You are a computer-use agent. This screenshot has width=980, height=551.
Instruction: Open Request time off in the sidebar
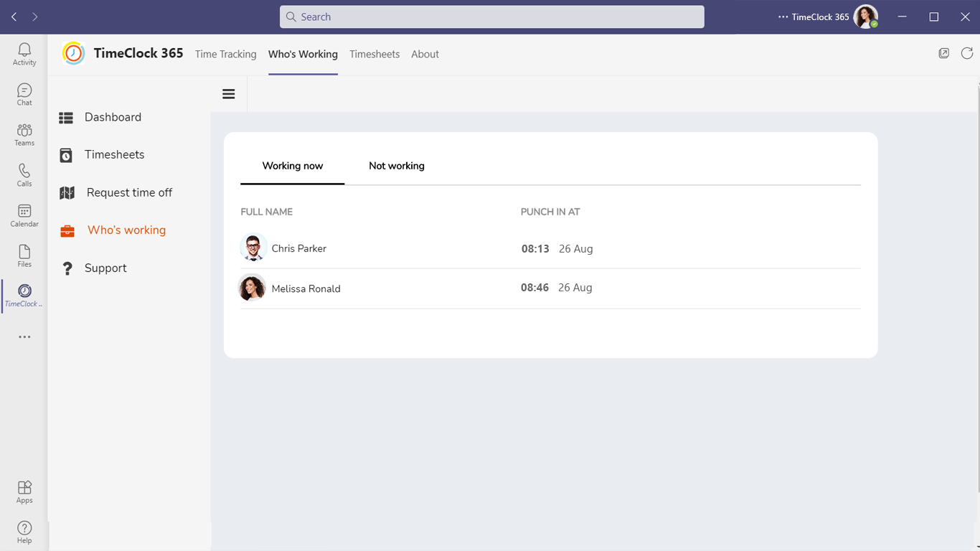click(129, 192)
